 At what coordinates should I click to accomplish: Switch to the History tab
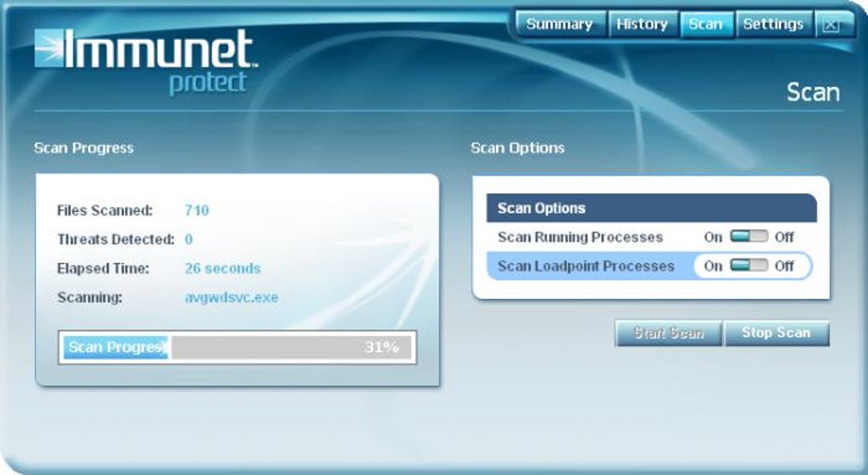pyautogui.click(x=642, y=25)
